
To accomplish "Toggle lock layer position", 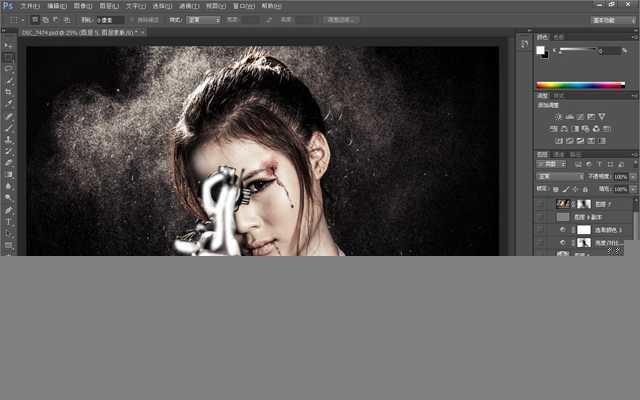I will pyautogui.click(x=576, y=189).
